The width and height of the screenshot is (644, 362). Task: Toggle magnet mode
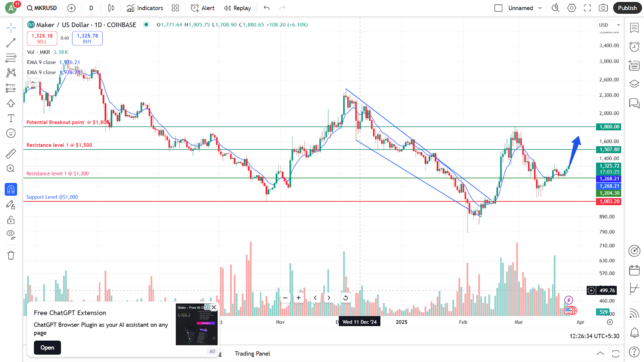(x=11, y=189)
